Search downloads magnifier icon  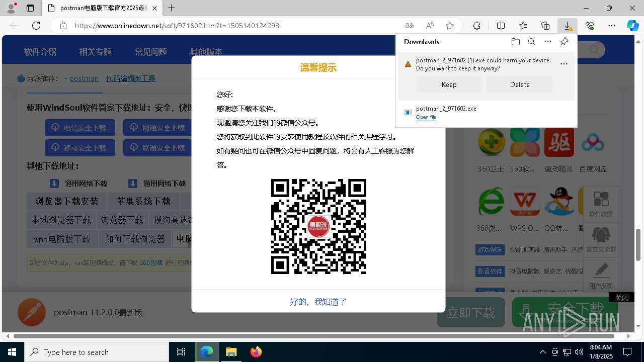tap(531, 42)
